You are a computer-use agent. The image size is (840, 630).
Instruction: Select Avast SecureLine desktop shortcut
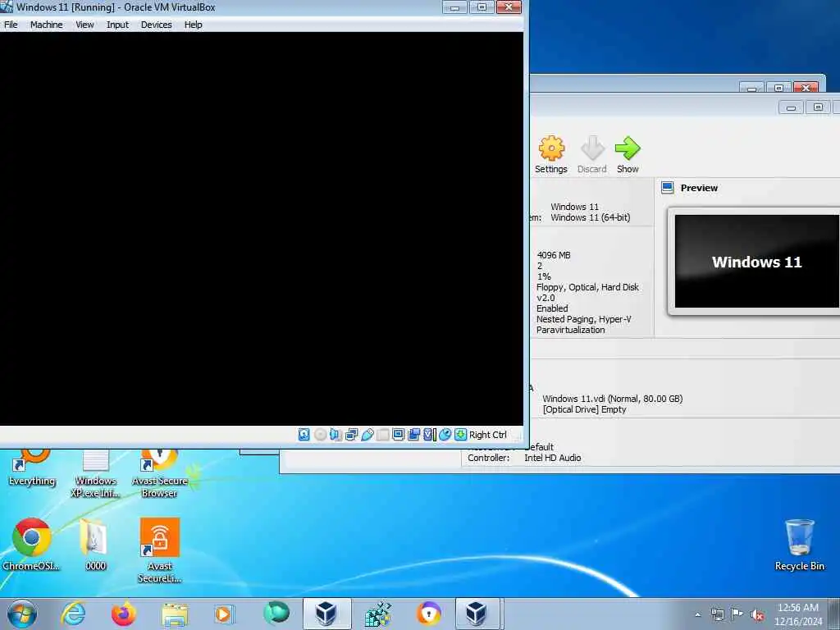160,550
